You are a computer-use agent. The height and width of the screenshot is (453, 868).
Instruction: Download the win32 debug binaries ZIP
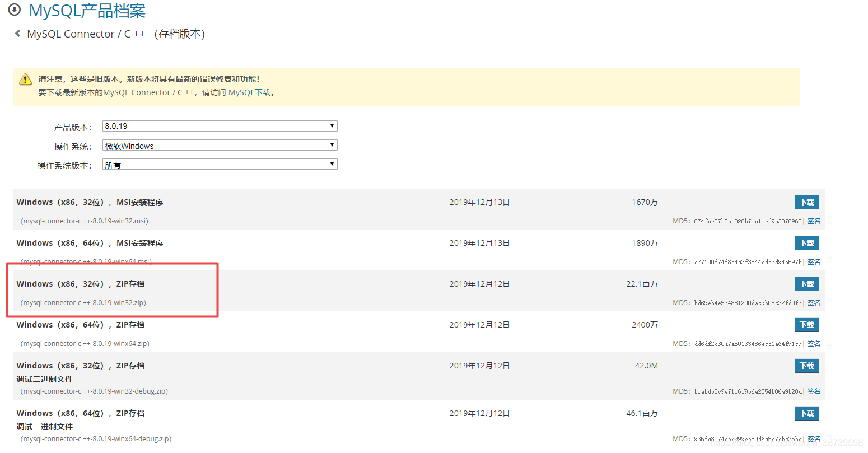[x=807, y=366]
